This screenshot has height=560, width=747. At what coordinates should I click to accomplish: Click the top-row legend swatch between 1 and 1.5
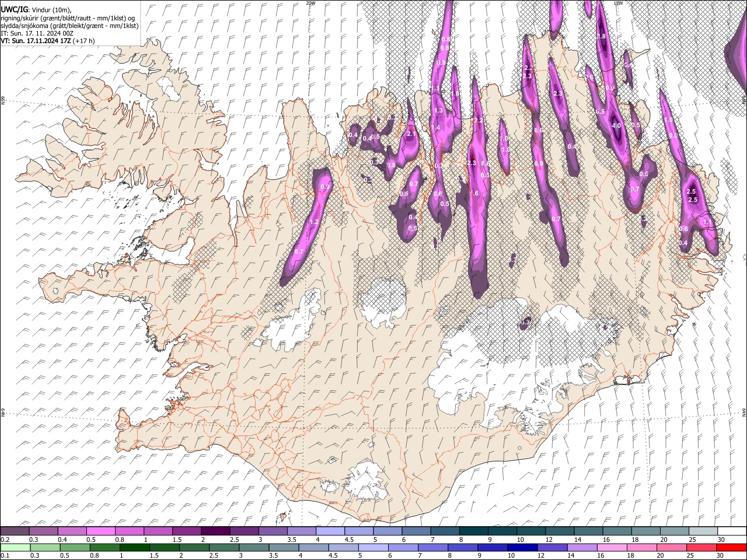pyautogui.click(x=158, y=531)
